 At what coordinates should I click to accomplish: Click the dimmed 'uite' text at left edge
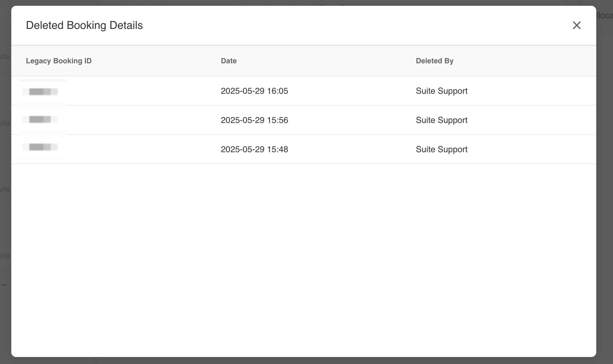point(5,57)
